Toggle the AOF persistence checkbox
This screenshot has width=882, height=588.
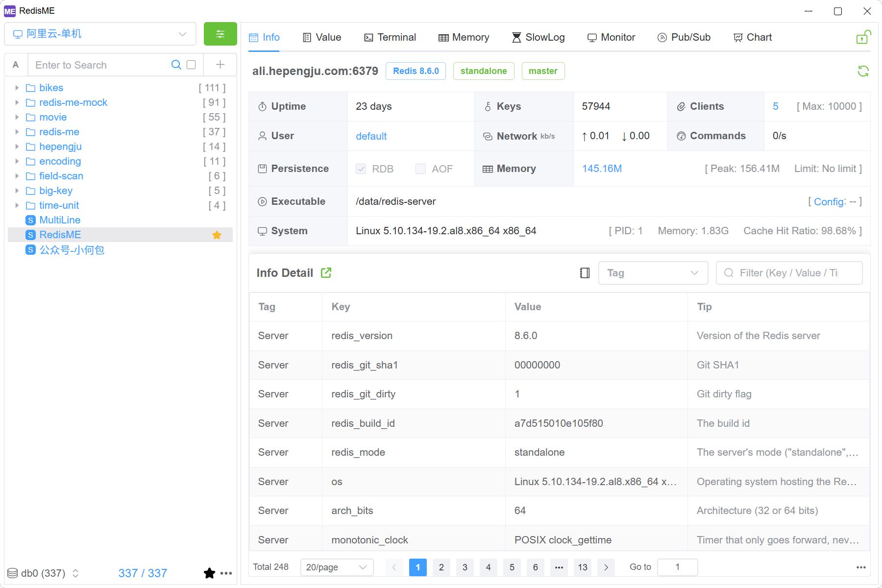[420, 169]
